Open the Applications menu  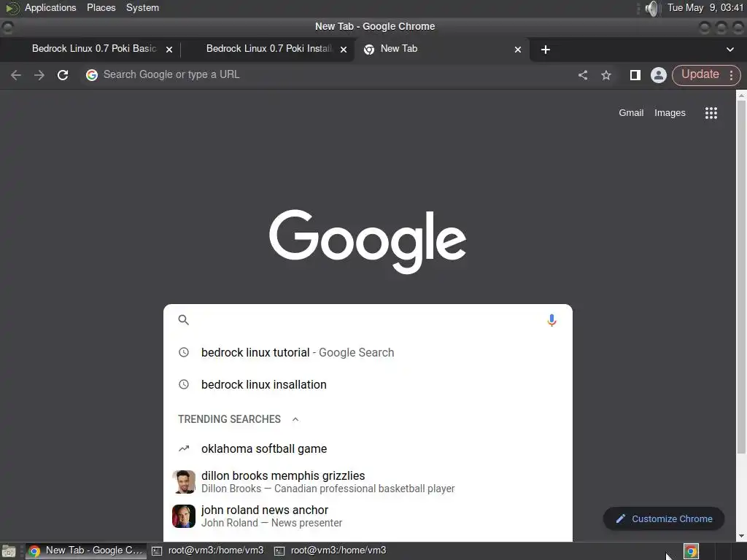(50, 7)
